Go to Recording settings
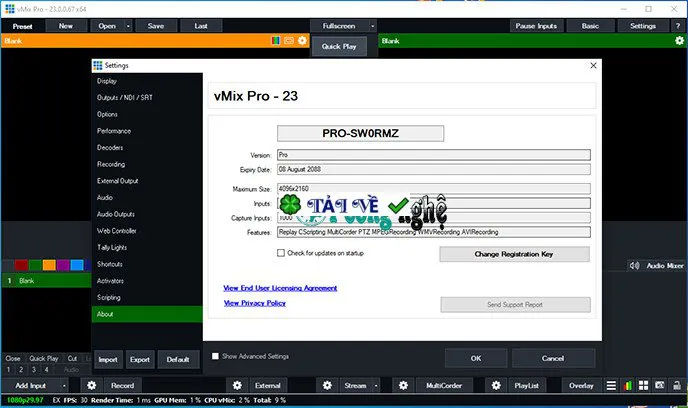 coord(147,164)
